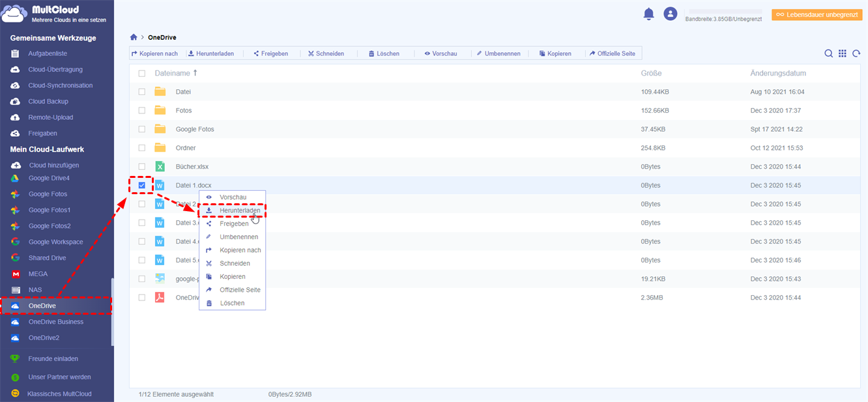Check the OneDrive PDF file checkbox
The height and width of the screenshot is (402, 868).
click(x=142, y=298)
